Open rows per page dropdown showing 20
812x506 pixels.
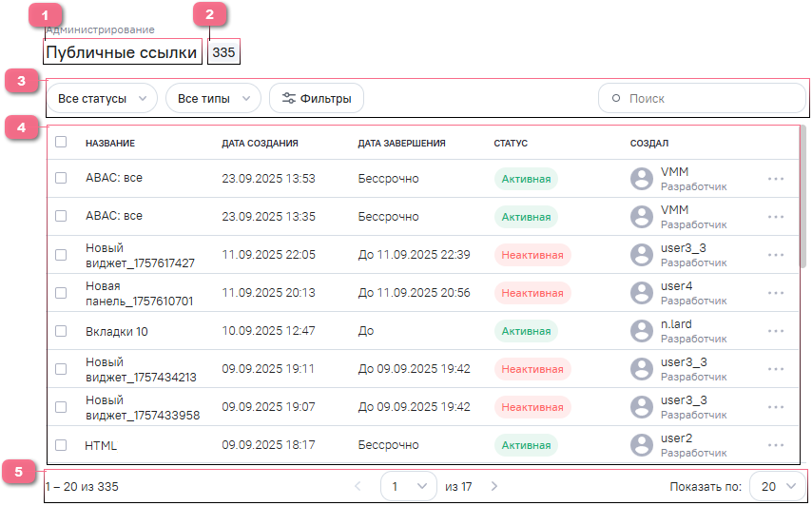pos(776,486)
